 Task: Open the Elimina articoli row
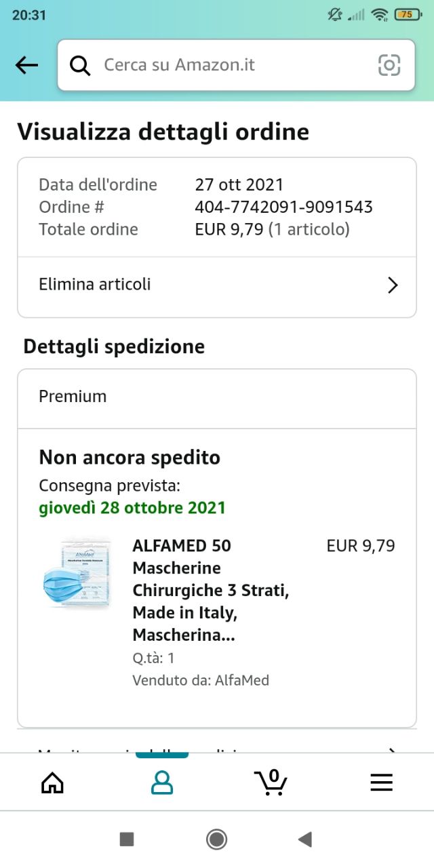click(217, 285)
